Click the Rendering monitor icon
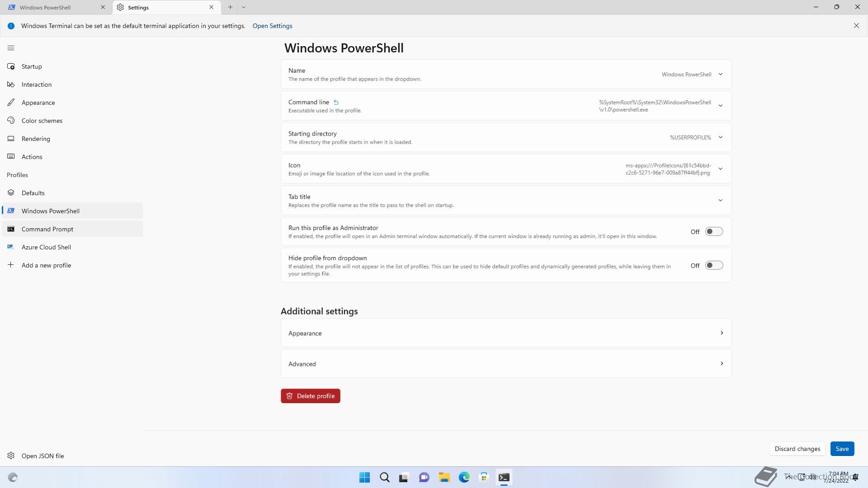Viewport: 868px width, 488px height. [11, 139]
